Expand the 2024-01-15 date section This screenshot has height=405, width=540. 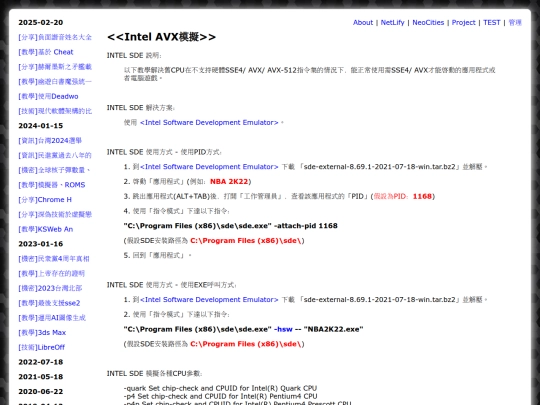(x=41, y=126)
